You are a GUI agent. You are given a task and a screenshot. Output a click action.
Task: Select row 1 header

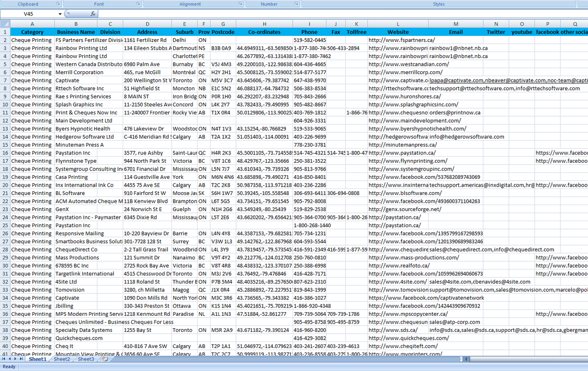pos(5,32)
